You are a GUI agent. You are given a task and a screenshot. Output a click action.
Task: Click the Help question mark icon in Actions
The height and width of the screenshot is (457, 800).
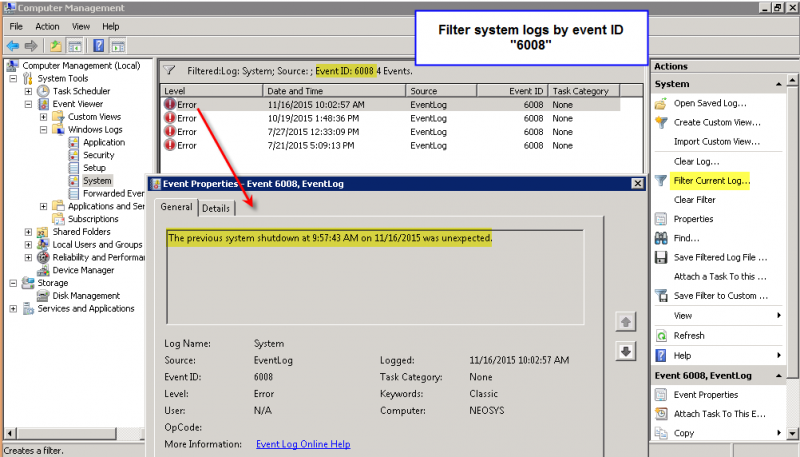661,356
